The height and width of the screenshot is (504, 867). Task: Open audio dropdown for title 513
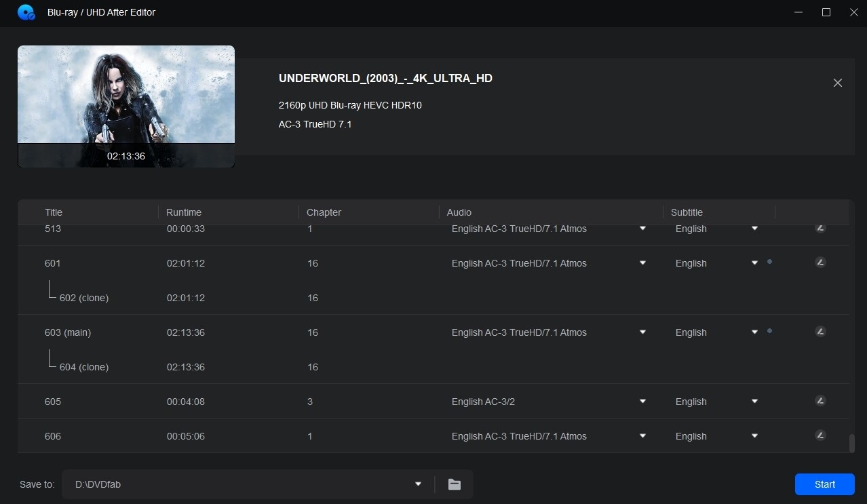tap(642, 229)
